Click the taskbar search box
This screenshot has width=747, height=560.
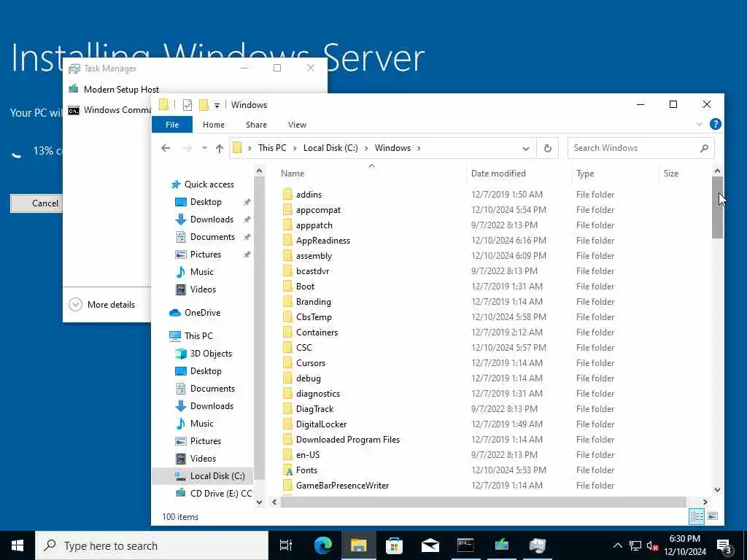click(x=152, y=545)
